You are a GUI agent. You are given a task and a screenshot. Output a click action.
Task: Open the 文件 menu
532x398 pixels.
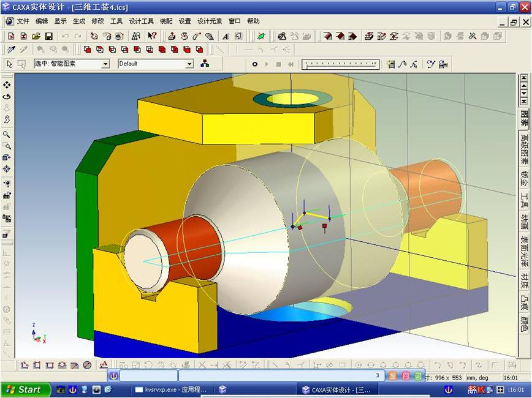[23, 21]
